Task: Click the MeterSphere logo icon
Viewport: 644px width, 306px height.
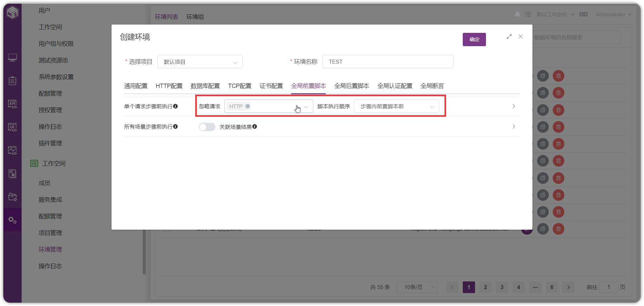Action: coord(13,13)
